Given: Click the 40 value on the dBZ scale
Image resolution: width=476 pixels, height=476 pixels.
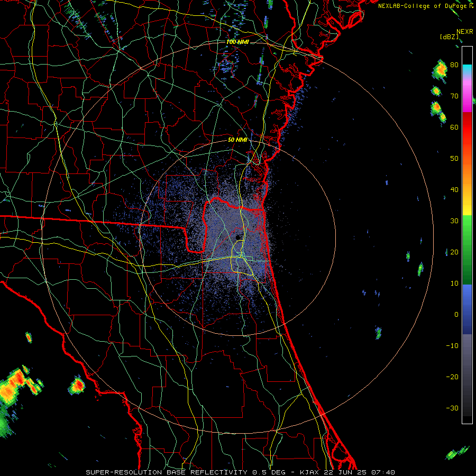Looking at the screenshot, I should (454, 190).
